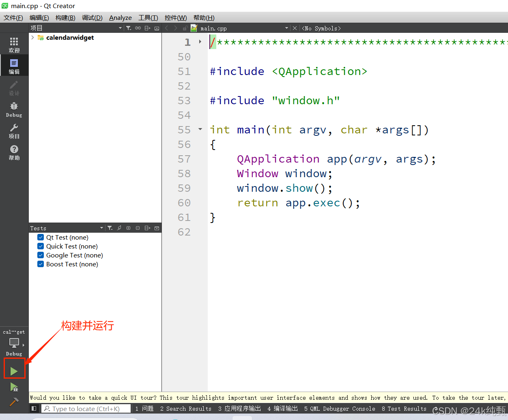Open the 调试(D) menu
Screen dimensions: 508x420
(x=92, y=18)
